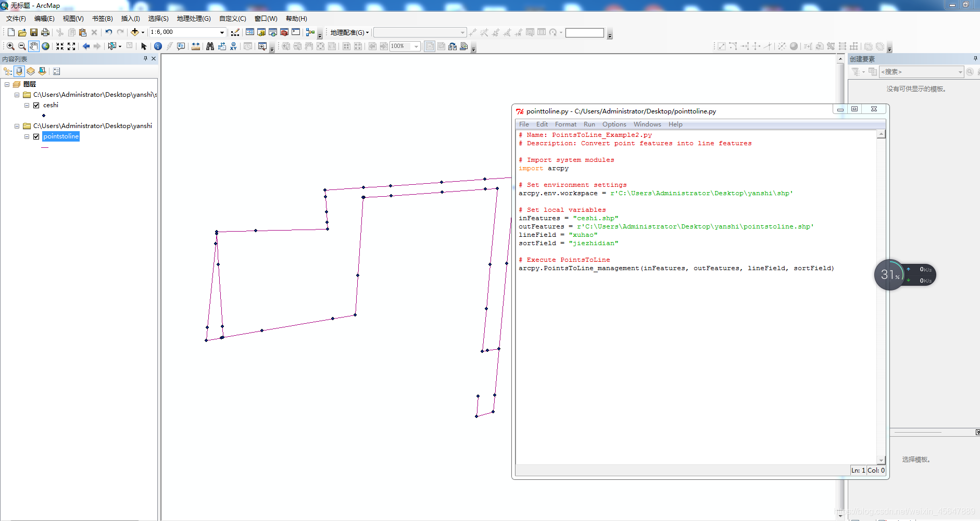980x521 pixels.
Task: Open the Measure ruler tool
Action: [x=196, y=46]
